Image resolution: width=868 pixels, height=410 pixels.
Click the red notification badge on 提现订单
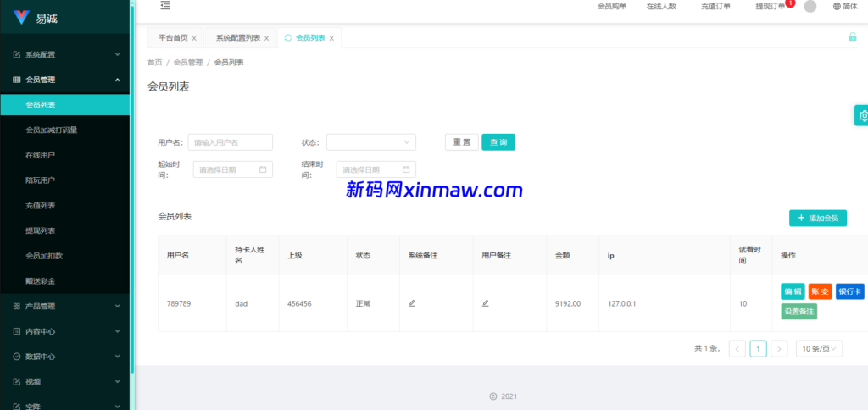[790, 3]
